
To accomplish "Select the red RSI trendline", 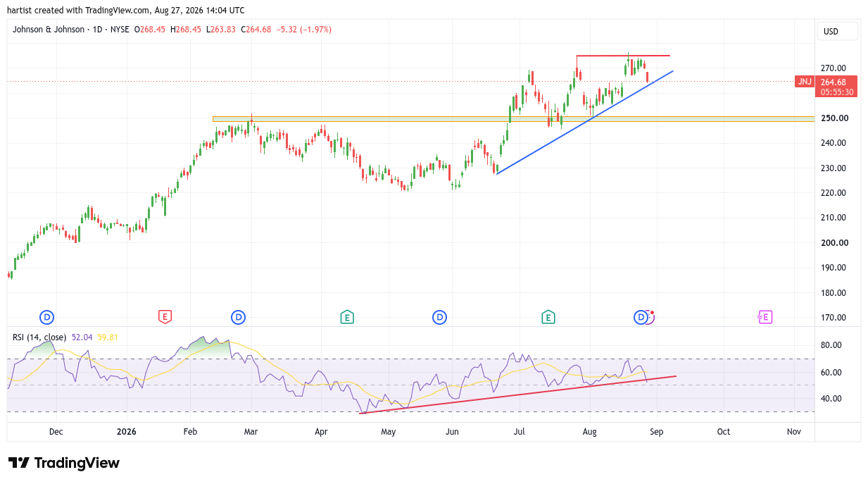I will (x=517, y=395).
